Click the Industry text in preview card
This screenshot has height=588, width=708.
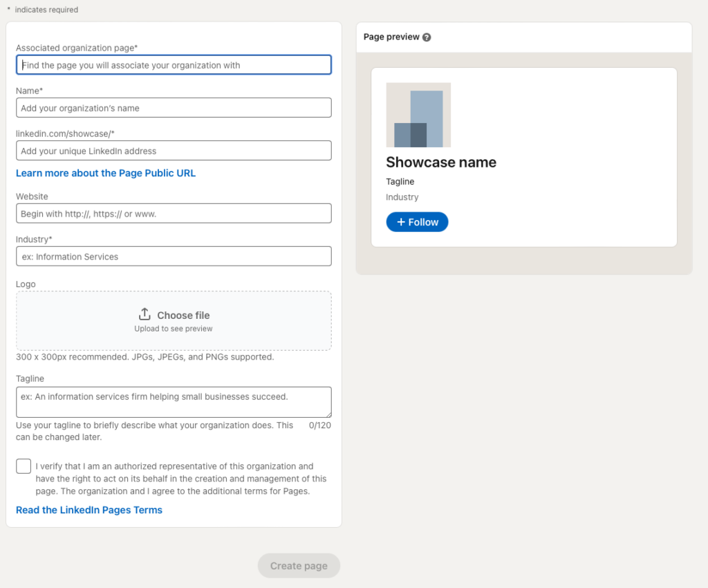click(x=402, y=197)
